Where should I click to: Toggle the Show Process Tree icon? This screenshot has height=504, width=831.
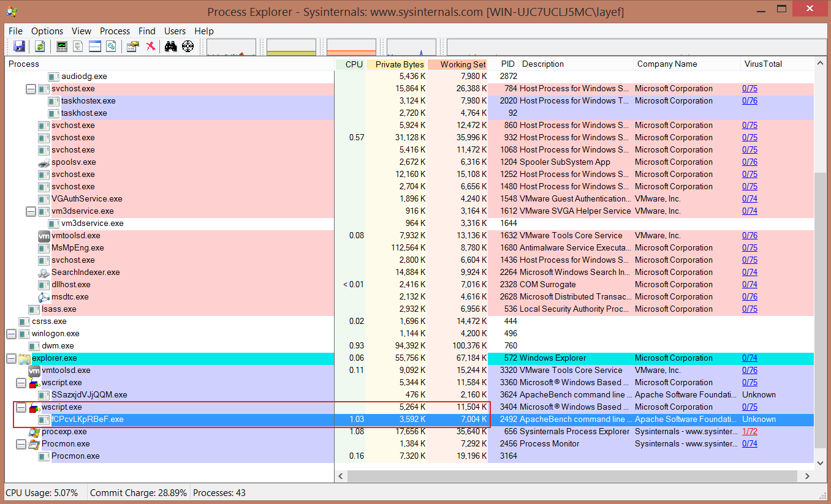click(x=78, y=46)
